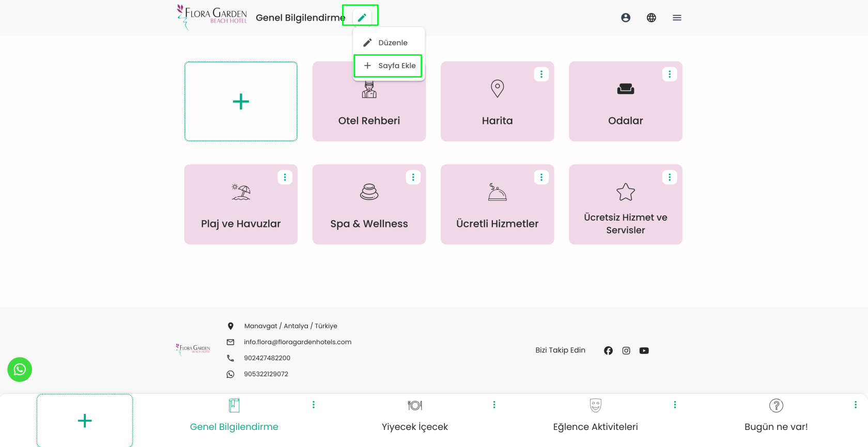Open the Ücretli Hizmetler card
Viewport: 868px width, 447px height.
click(x=497, y=207)
